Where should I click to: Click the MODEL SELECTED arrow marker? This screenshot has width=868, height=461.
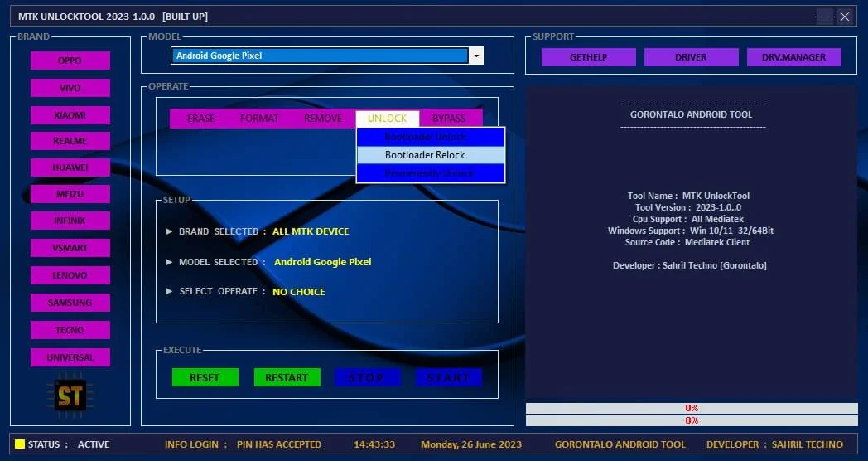tap(169, 261)
